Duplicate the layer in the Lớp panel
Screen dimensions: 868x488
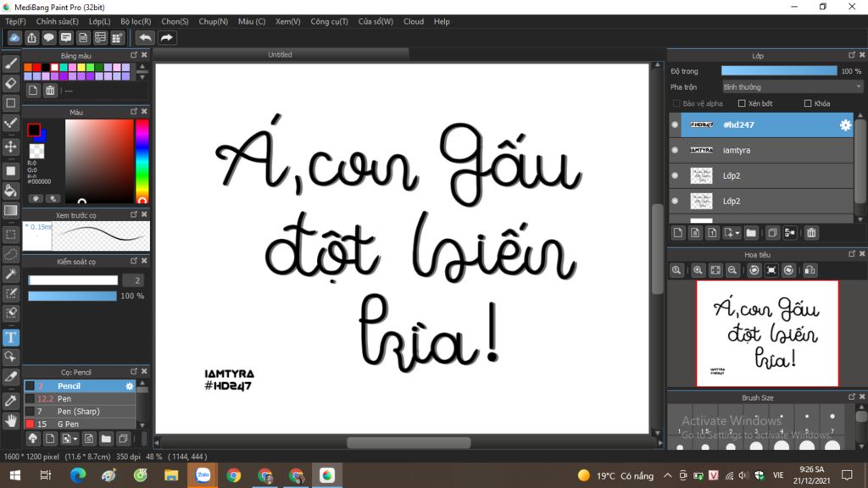pyautogui.click(x=772, y=233)
